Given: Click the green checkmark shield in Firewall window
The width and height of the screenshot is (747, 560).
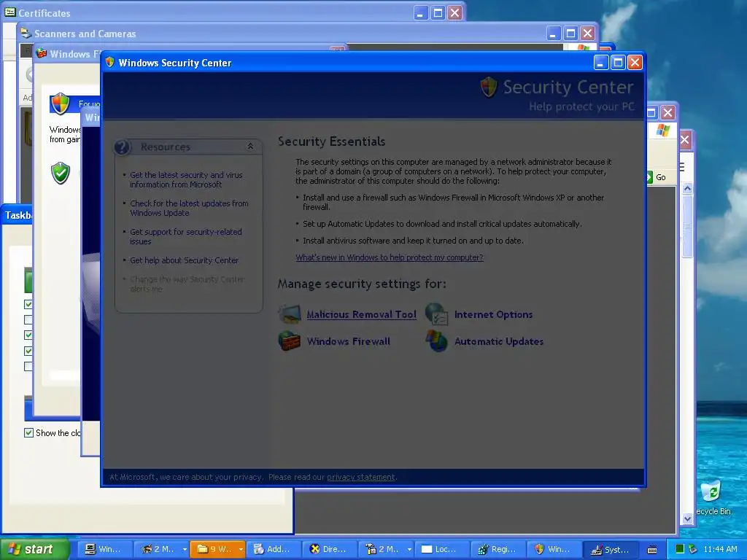Looking at the screenshot, I should 61,173.
